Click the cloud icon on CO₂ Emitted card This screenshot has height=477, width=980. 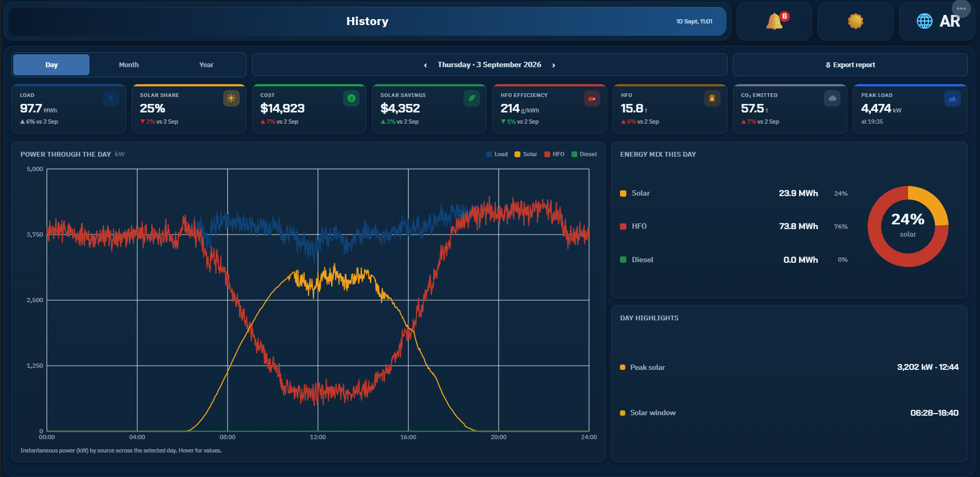[x=832, y=98]
